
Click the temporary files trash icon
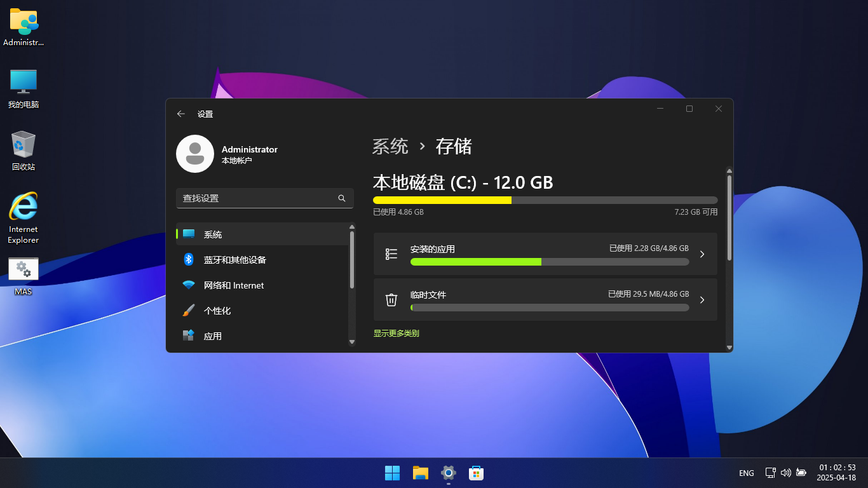point(391,300)
